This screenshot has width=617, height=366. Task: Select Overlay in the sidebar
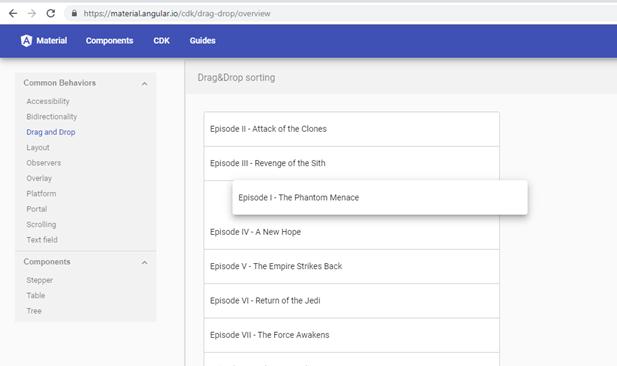pos(39,178)
